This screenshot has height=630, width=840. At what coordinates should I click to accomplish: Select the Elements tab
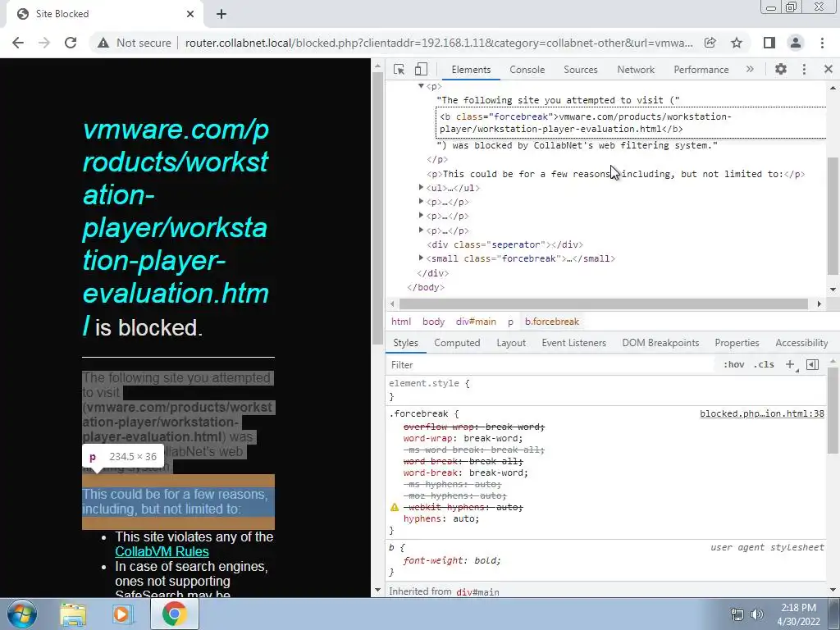click(471, 70)
